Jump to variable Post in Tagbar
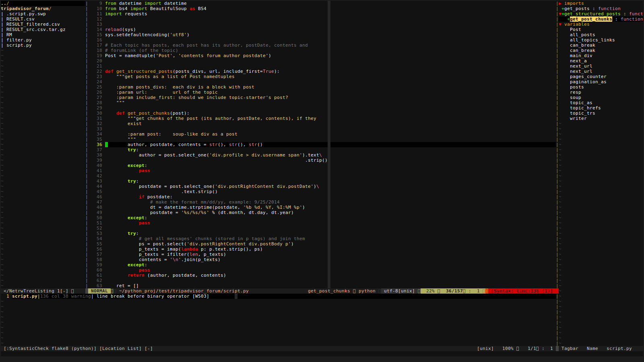This screenshot has width=644, height=362. [x=575, y=29]
